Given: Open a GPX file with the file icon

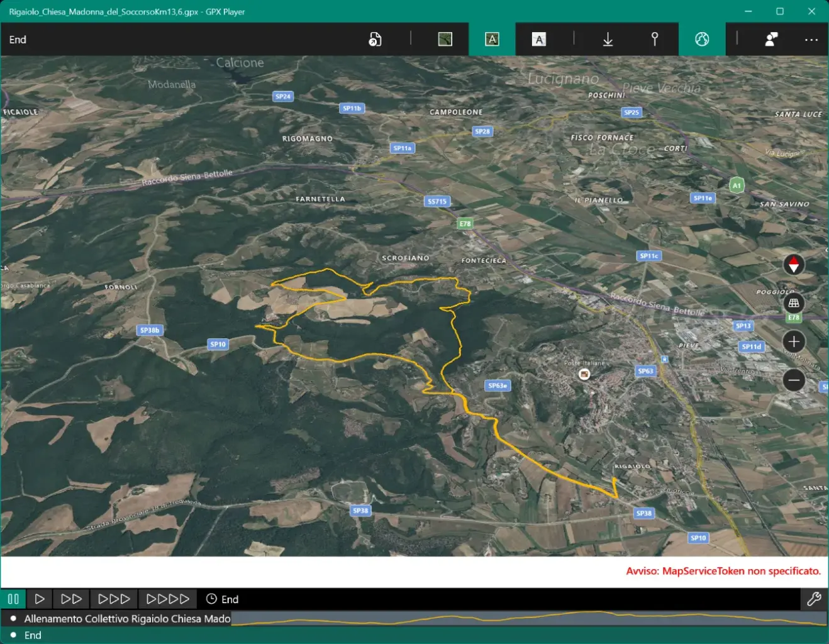Looking at the screenshot, I should click(375, 40).
